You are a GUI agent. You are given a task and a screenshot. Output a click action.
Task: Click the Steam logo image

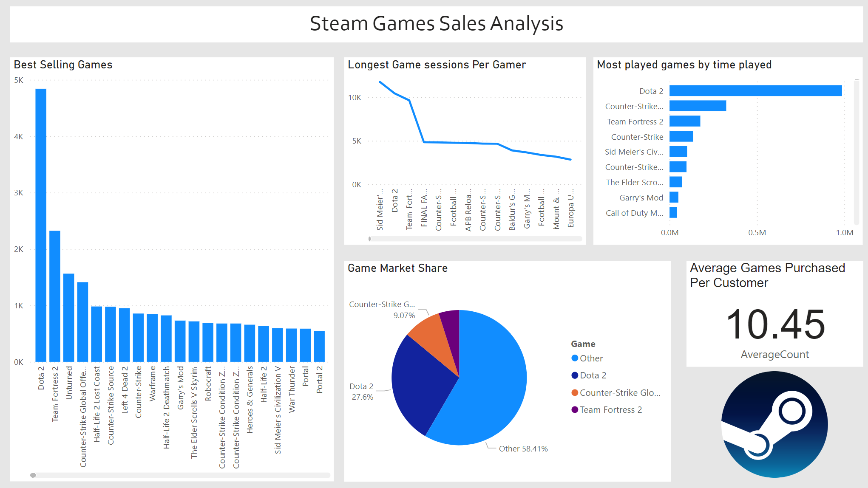(x=774, y=424)
